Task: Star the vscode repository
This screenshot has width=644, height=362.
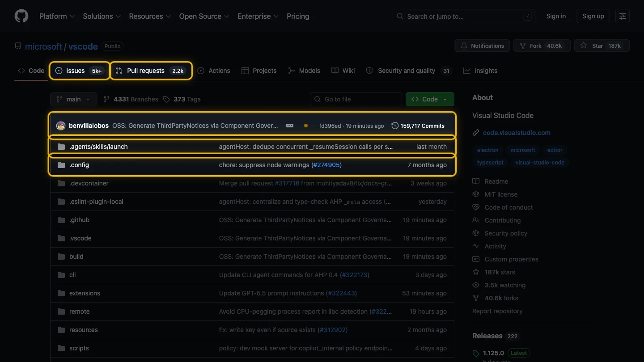Action: pos(602,46)
